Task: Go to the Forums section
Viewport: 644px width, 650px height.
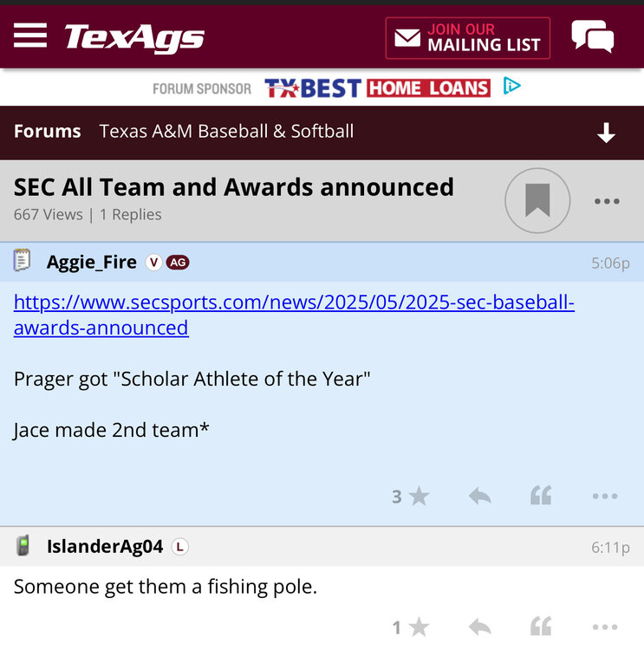Action: click(x=48, y=132)
